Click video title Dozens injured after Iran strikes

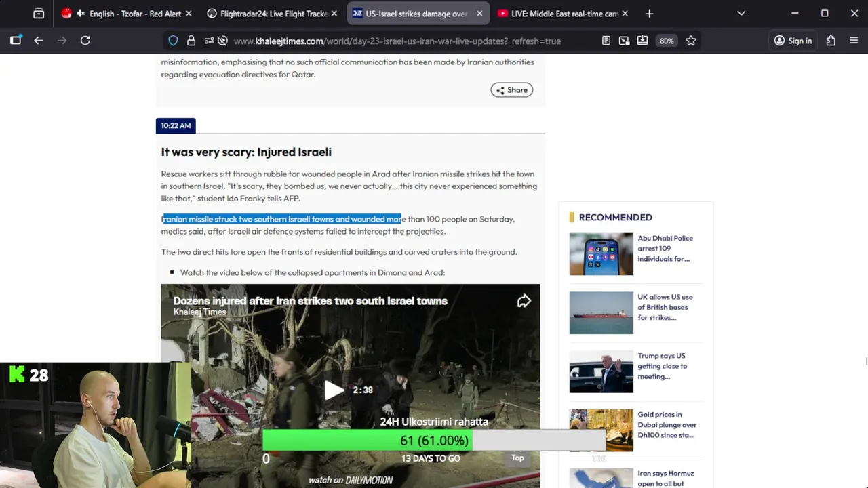click(310, 301)
